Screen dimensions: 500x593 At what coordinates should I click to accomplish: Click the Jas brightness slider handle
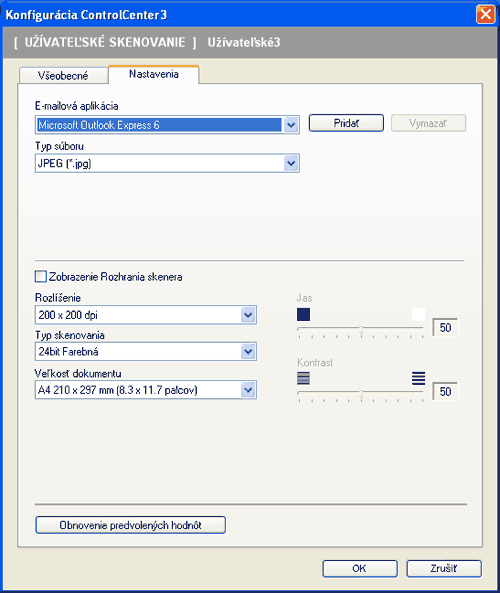(x=361, y=330)
